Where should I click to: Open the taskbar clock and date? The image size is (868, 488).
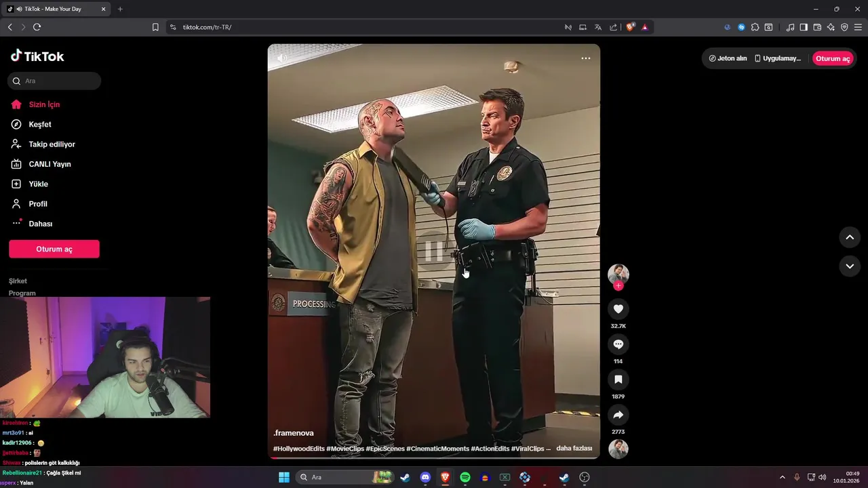[x=847, y=477]
